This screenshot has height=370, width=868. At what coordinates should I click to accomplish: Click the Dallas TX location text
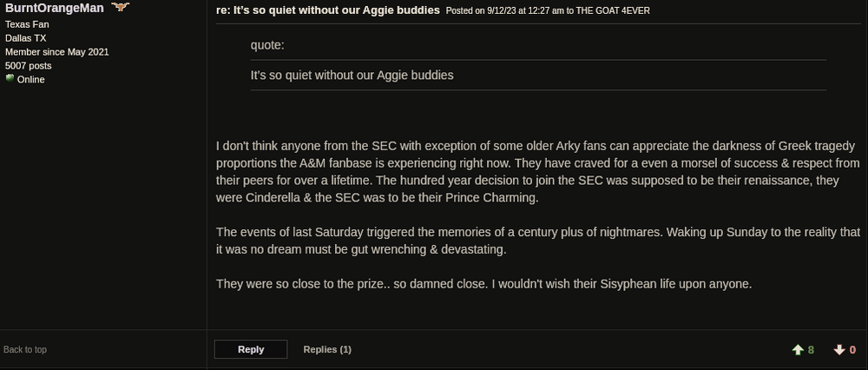(x=25, y=38)
